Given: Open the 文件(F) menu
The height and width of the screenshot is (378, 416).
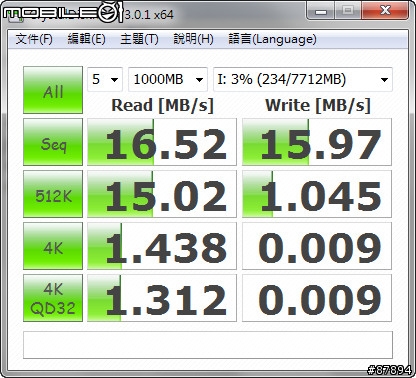Looking at the screenshot, I should click(x=34, y=39).
